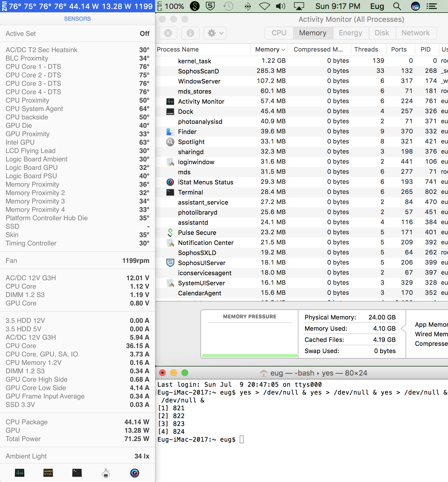Open the cleanup brush icon in iStat footer
The height and width of the screenshot is (482, 448).
pyautogui.click(x=106, y=473)
